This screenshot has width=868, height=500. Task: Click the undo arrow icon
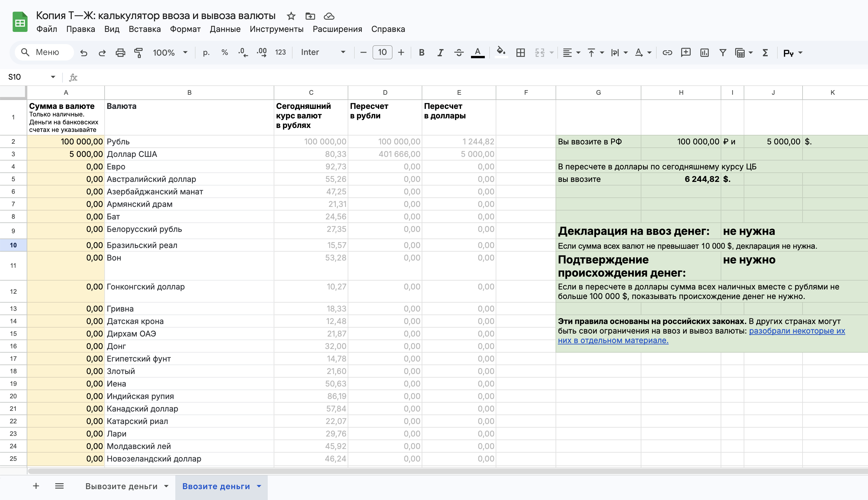click(x=84, y=53)
